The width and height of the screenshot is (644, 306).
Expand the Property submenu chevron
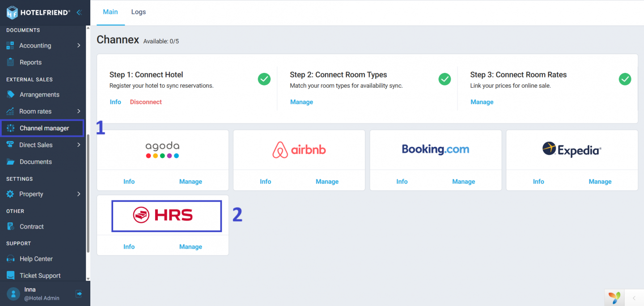pyautogui.click(x=79, y=194)
